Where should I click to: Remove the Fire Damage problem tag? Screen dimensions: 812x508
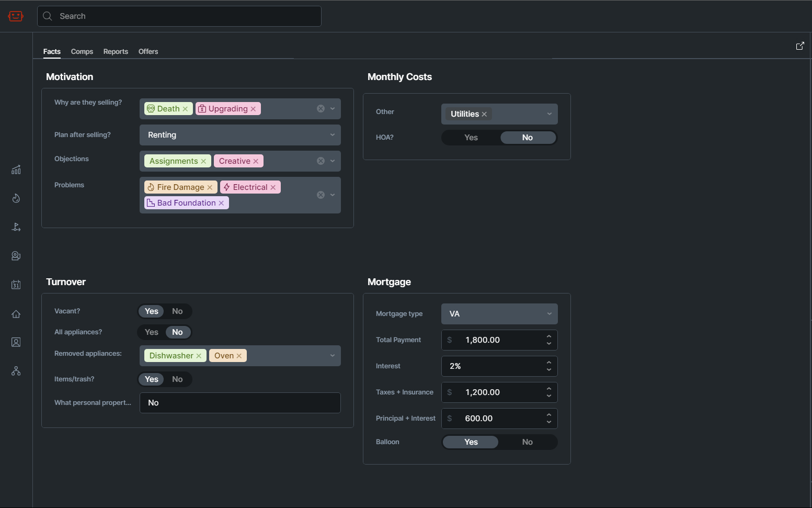[x=210, y=187]
